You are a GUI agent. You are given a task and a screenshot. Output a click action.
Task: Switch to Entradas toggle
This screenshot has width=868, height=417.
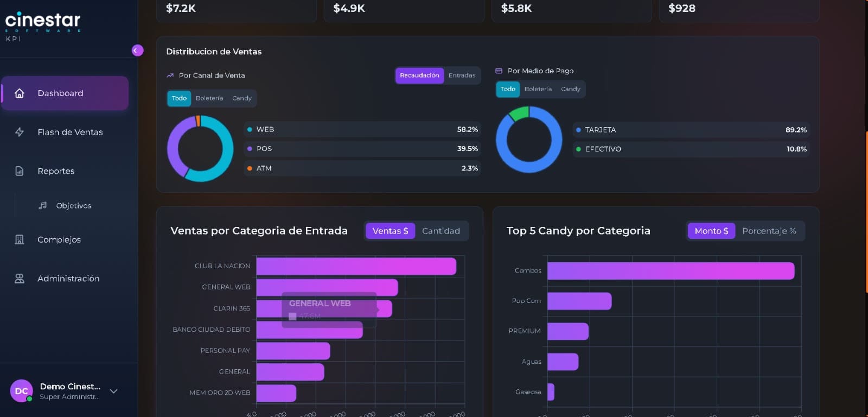pyautogui.click(x=462, y=75)
